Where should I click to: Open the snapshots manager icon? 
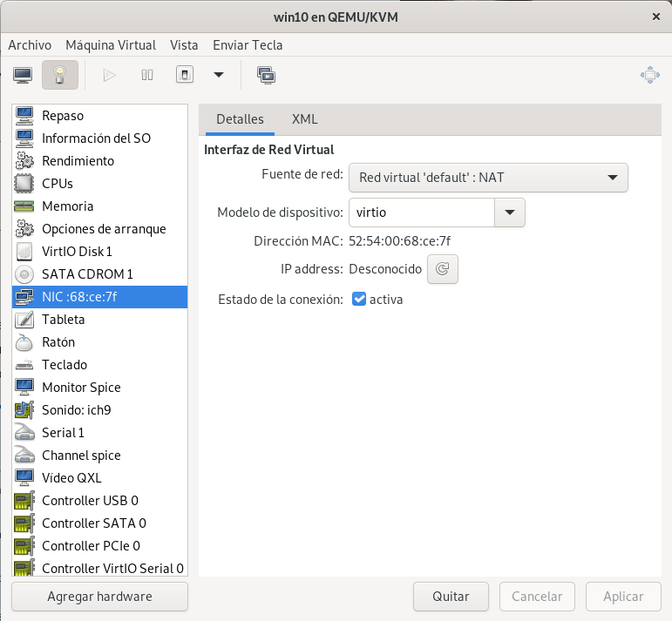pos(266,75)
